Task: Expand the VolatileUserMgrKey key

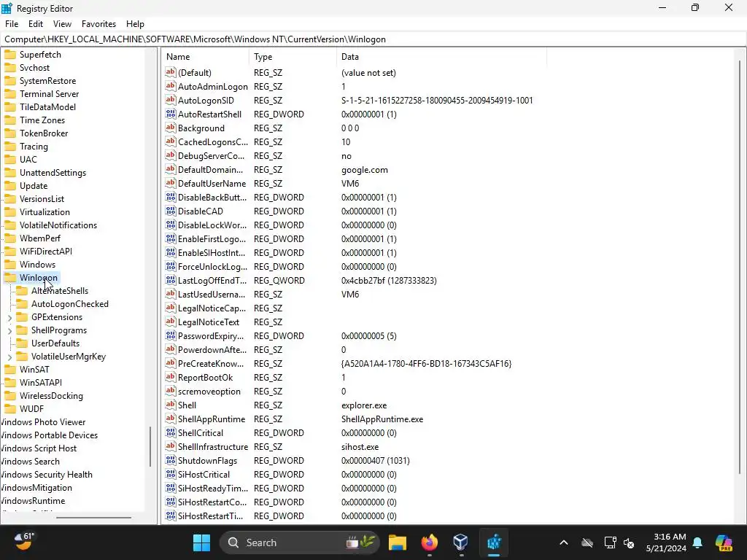Action: point(9,356)
